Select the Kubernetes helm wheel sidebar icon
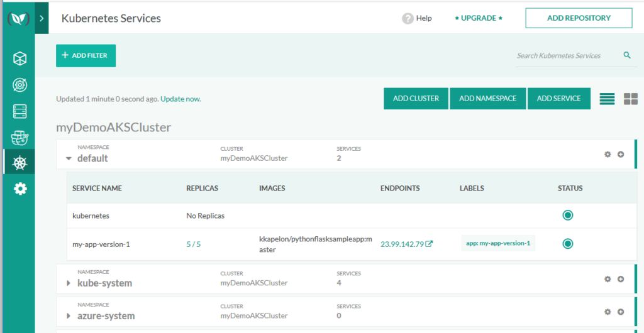 [x=19, y=163]
